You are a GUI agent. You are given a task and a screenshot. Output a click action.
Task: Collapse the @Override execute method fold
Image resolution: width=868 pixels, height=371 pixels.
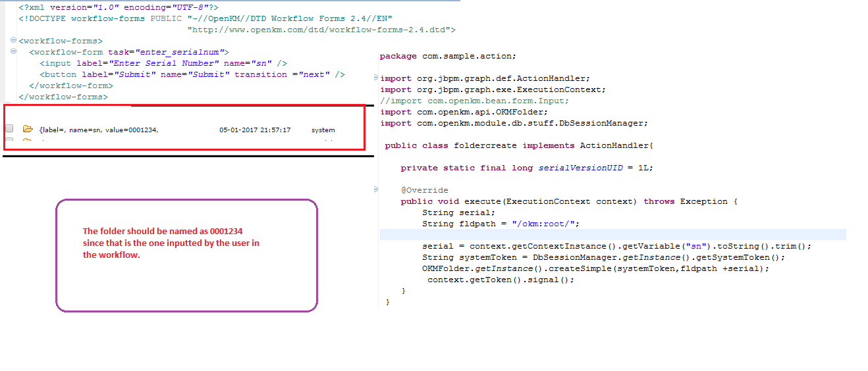tap(375, 190)
